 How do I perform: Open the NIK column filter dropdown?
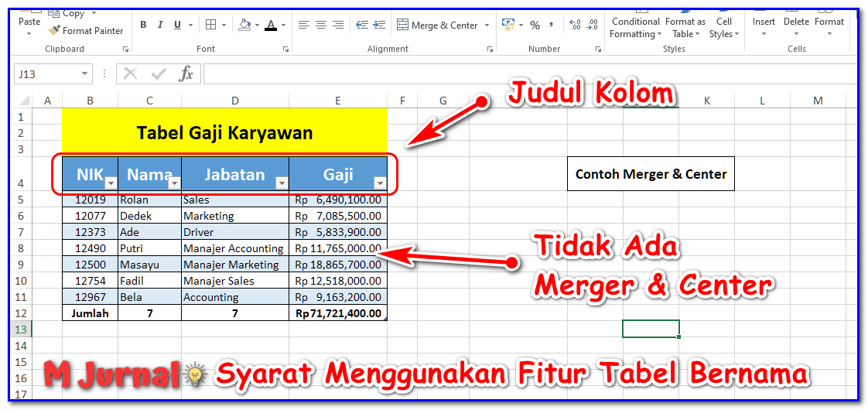110,183
